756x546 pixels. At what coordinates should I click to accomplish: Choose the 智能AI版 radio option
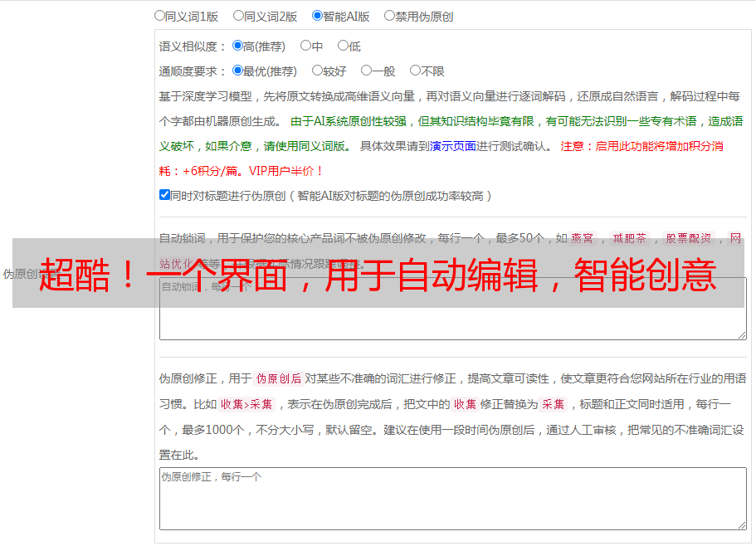click(317, 16)
